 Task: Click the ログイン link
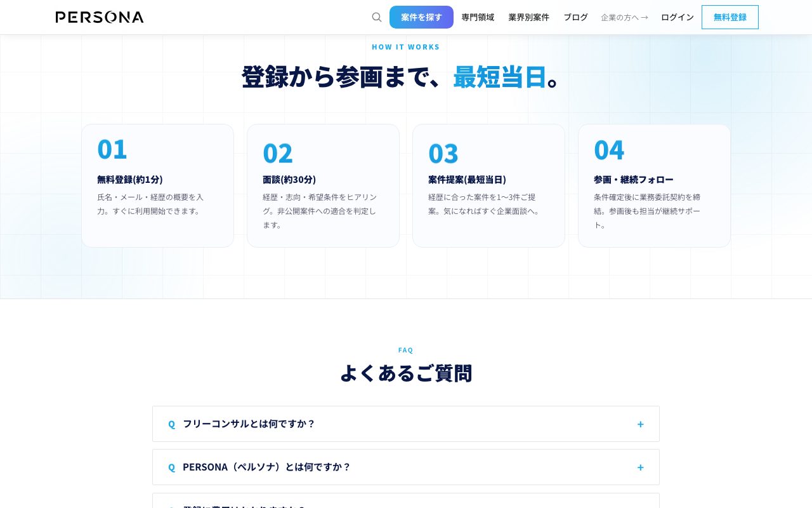click(678, 17)
